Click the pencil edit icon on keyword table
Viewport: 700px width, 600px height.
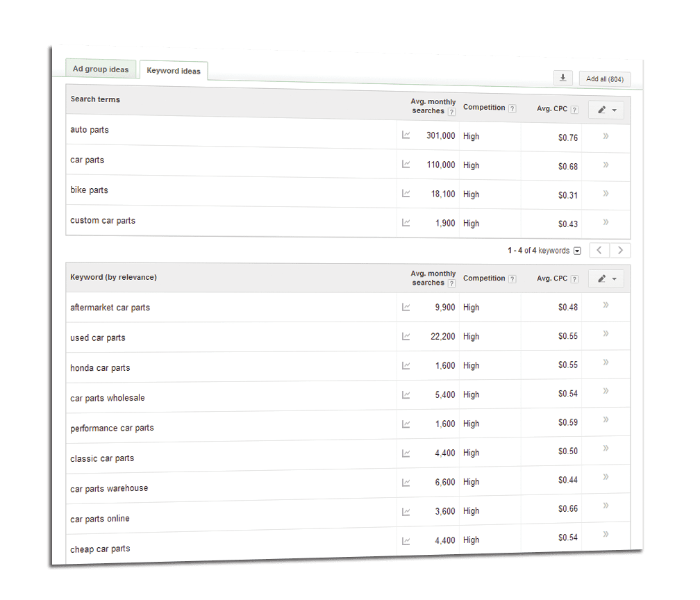point(601,278)
